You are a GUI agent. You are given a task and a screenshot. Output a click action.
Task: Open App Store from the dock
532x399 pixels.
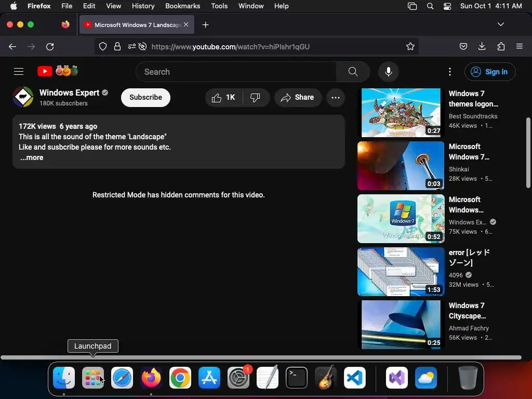click(209, 378)
